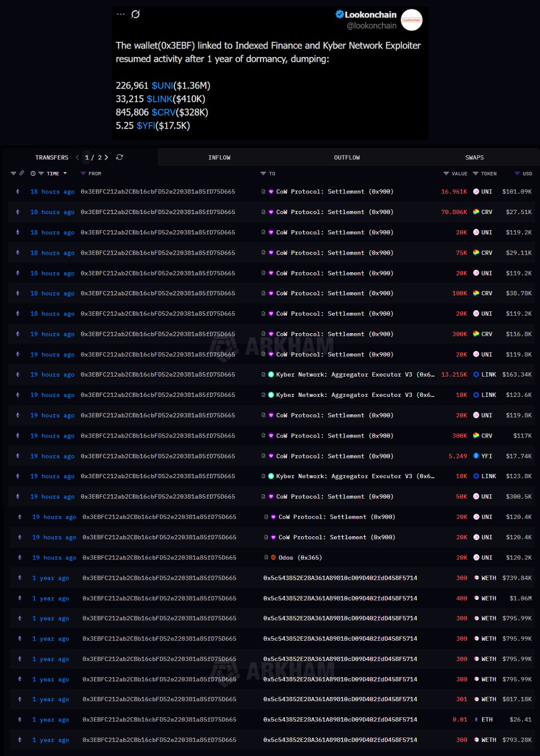The image size is (540, 756).
Task: Click CoW Protocol logo in the $117K row
Action: (271, 436)
